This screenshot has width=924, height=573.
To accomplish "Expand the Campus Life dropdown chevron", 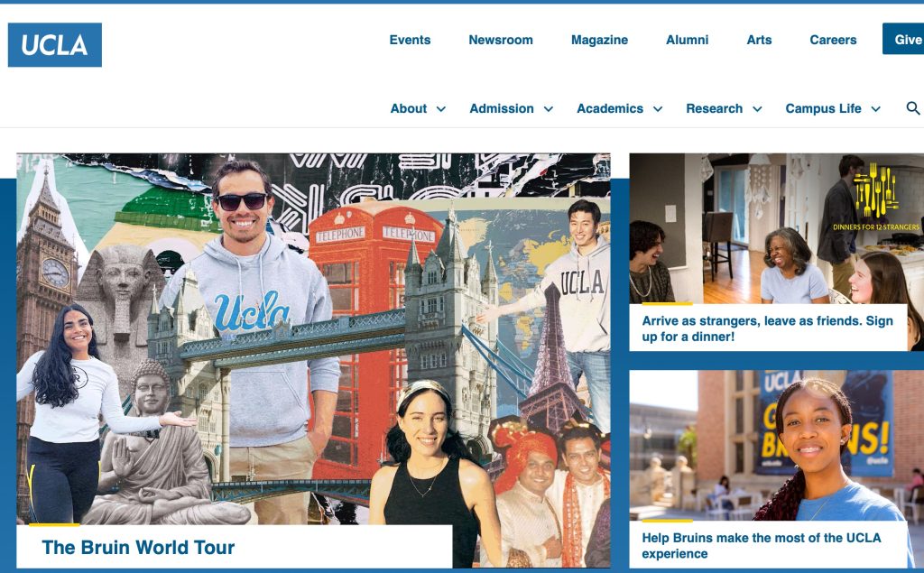I will point(875,109).
